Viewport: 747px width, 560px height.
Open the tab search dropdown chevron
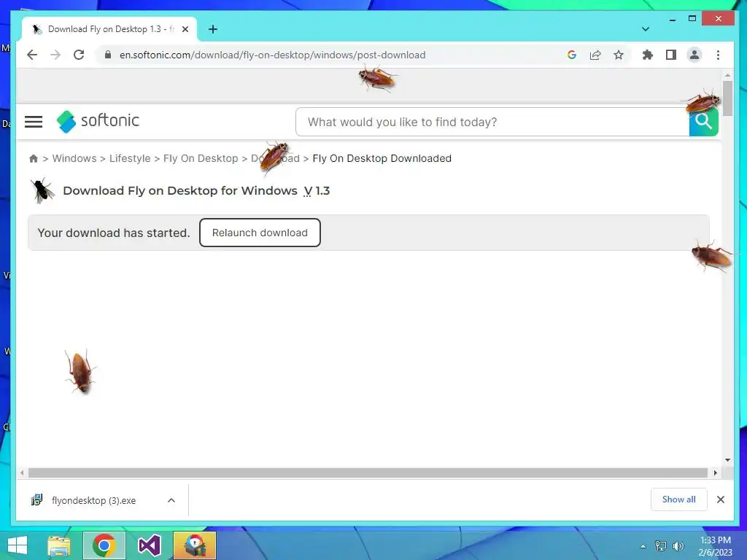[646, 29]
